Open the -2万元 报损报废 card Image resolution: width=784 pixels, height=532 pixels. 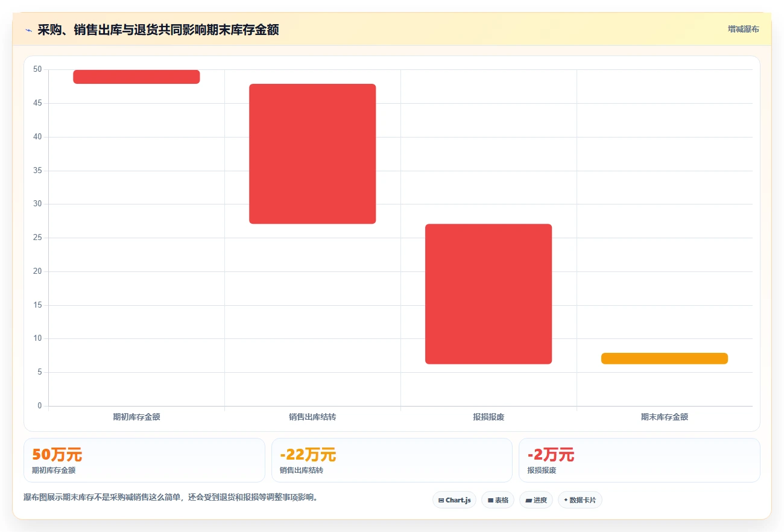[x=639, y=460]
